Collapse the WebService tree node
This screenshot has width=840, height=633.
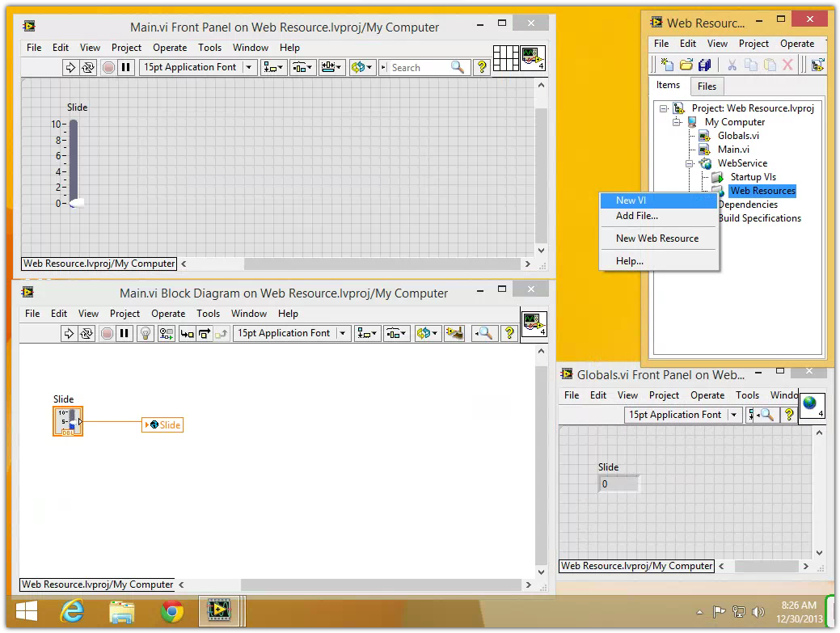click(x=690, y=163)
